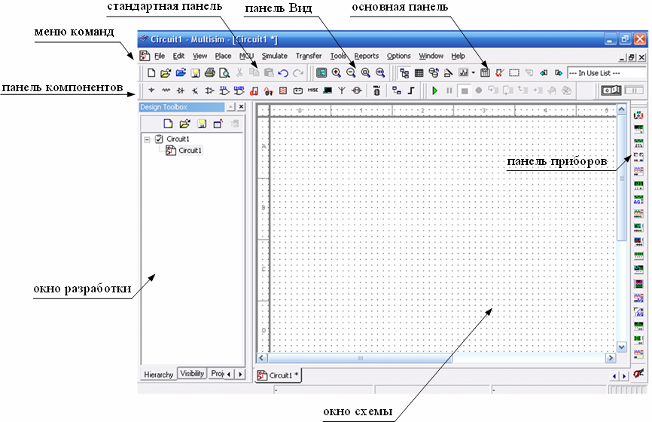Image resolution: width=652 pixels, height=422 pixels.
Task: Click Design Toolbox open-folder icon
Action: coord(185,124)
